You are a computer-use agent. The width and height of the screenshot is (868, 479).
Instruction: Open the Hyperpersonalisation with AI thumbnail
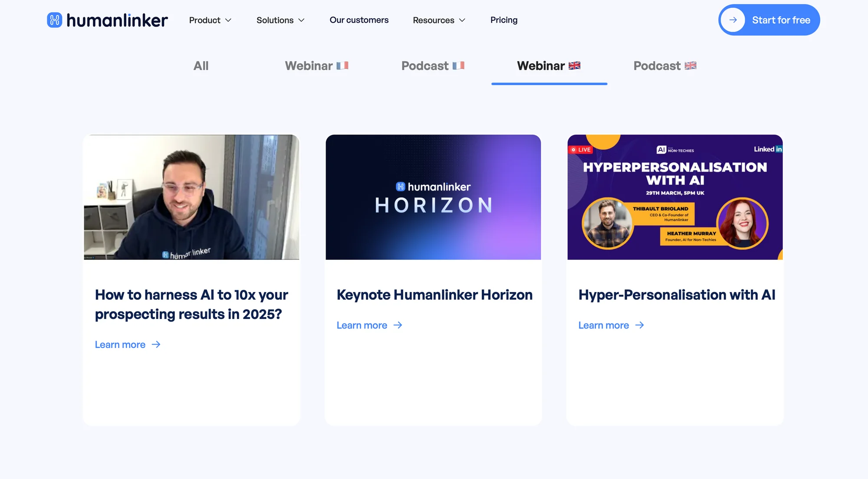point(675,197)
